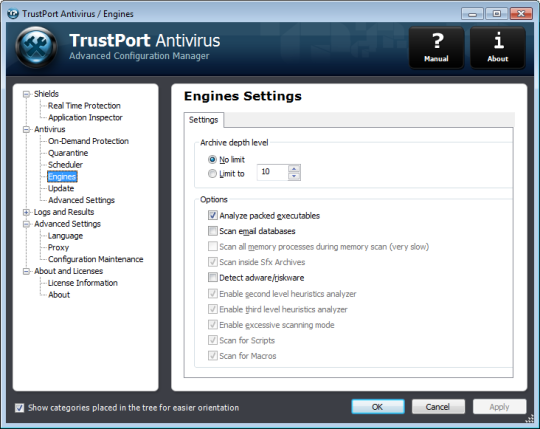
Task: Open Real Time Protection settings
Action: pyautogui.click(x=84, y=106)
